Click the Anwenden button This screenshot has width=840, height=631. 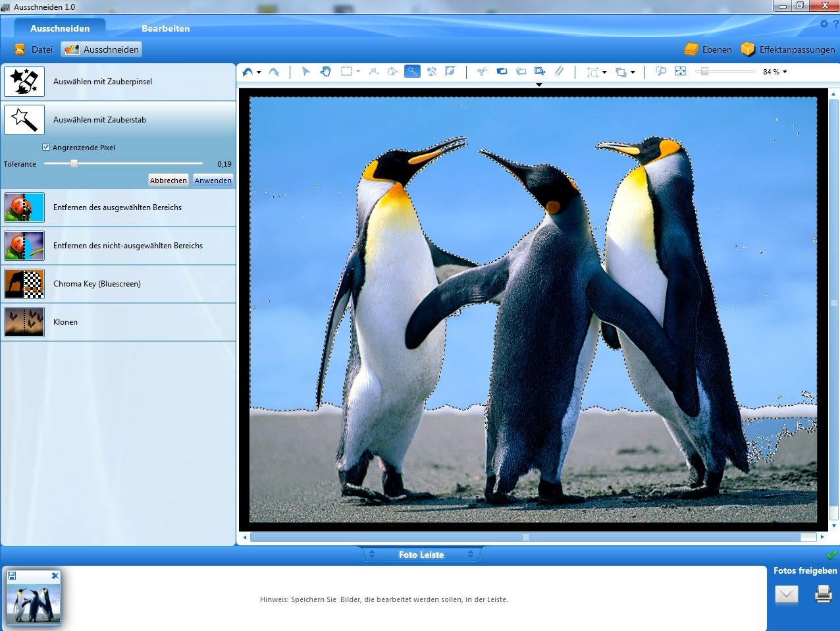click(x=213, y=180)
